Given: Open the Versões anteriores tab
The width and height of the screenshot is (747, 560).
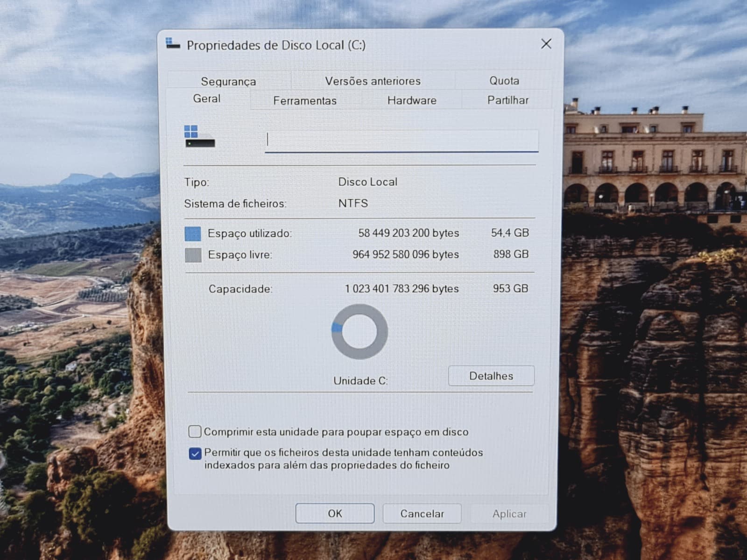Looking at the screenshot, I should (373, 81).
